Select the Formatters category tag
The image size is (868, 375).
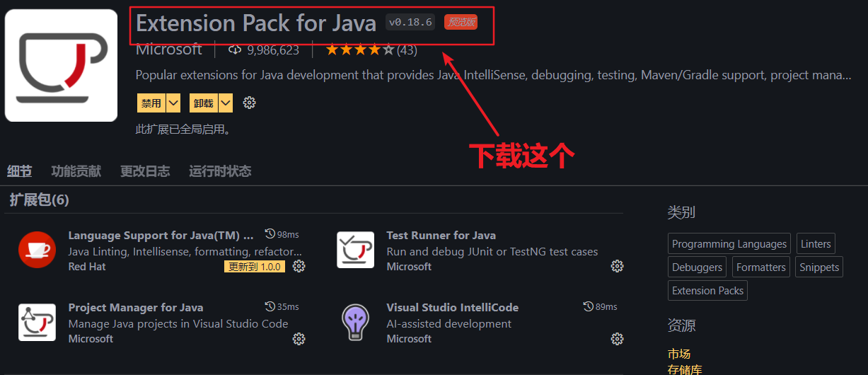point(760,267)
